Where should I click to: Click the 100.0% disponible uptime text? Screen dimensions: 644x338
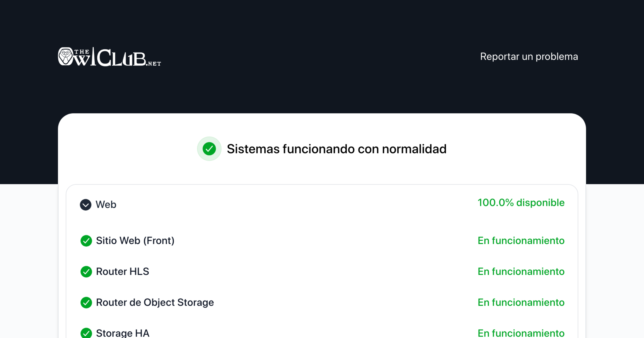coord(521,203)
